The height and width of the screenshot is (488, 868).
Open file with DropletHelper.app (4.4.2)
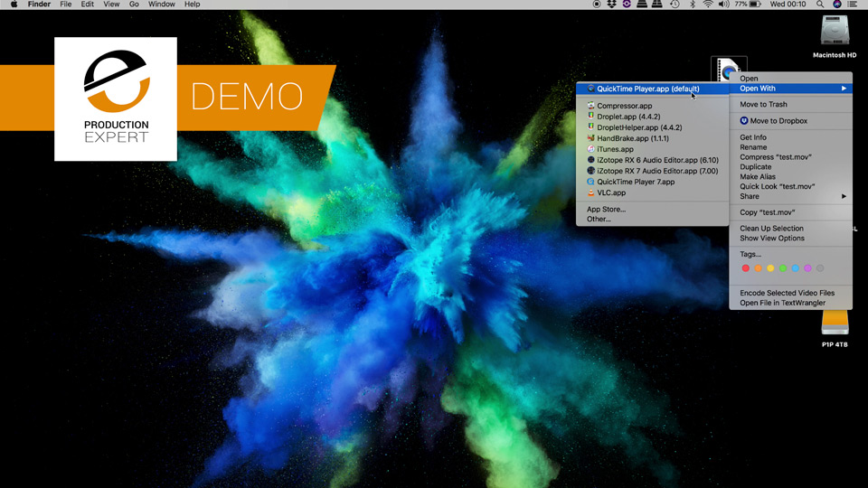point(652,127)
